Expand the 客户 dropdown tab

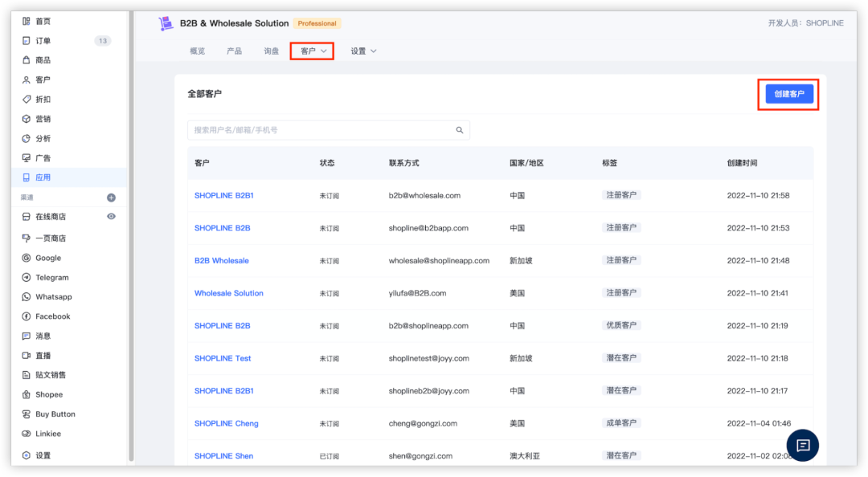tap(312, 51)
